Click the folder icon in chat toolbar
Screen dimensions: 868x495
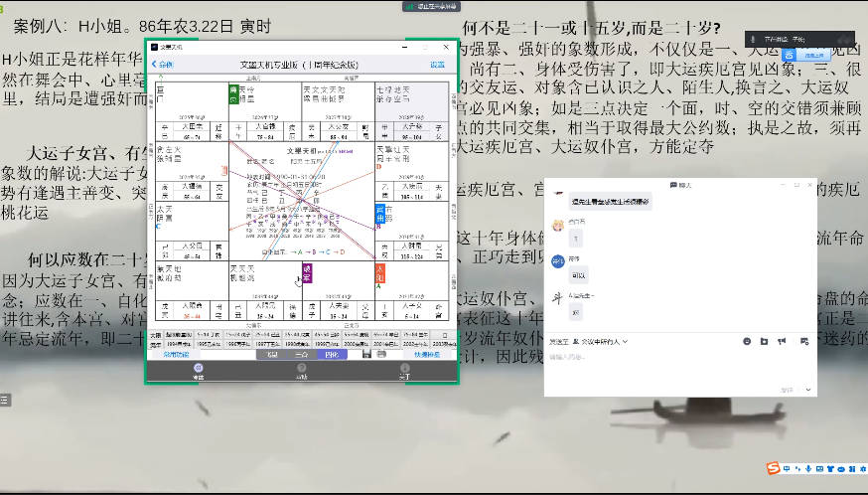pyautogui.click(x=763, y=341)
